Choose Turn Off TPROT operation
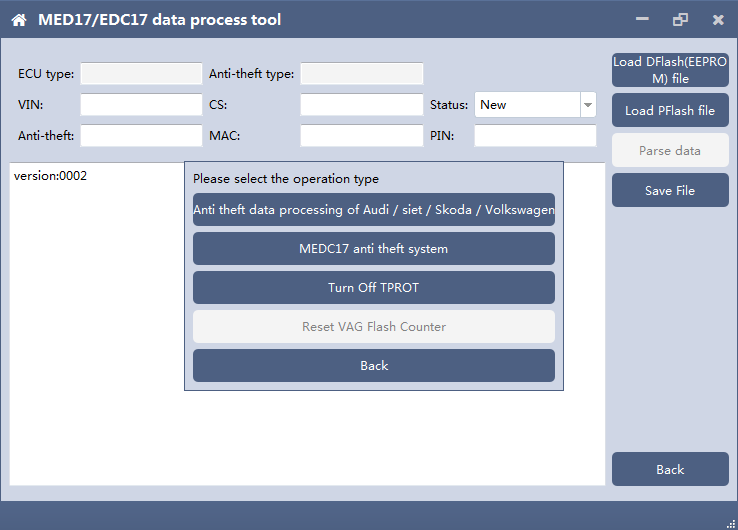The height and width of the screenshot is (530, 738). coord(374,288)
